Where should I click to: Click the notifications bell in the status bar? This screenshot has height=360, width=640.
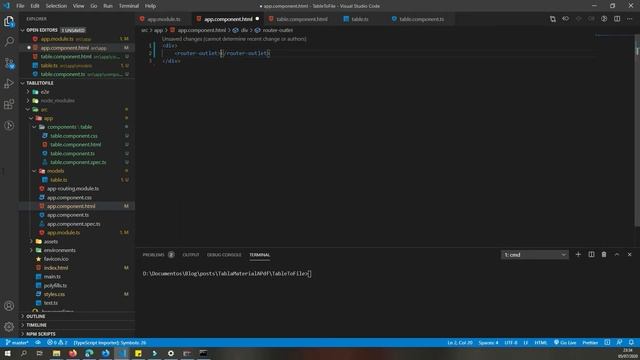click(631, 342)
